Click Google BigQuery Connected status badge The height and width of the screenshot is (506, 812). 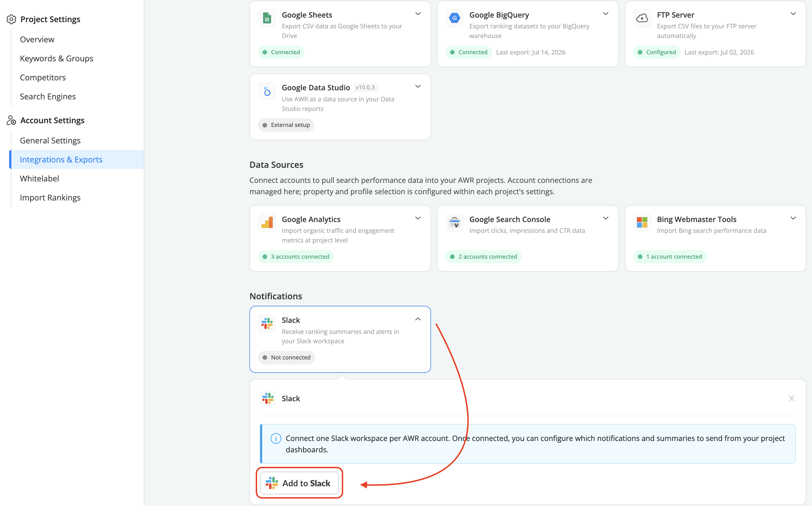469,52
